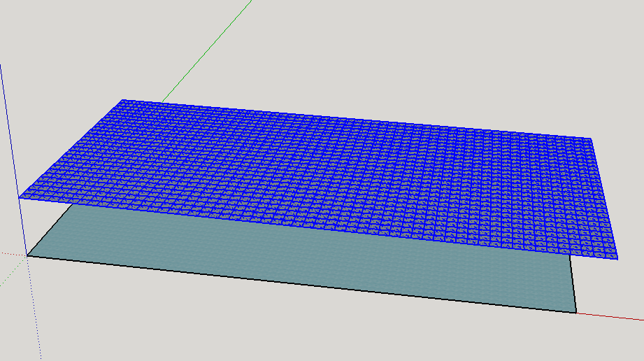Select the near-right corner of the blue face

[x=620, y=258]
